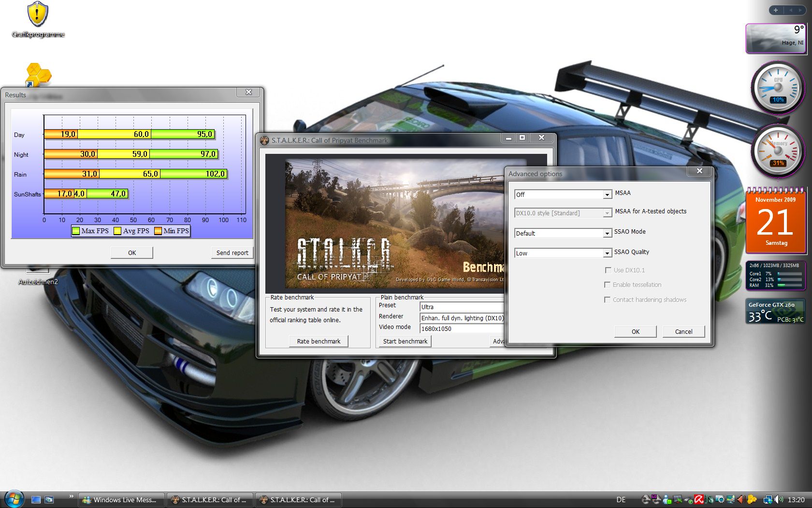Image resolution: width=812 pixels, height=508 pixels.
Task: Click the Show Desktop quick launch icon
Action: click(36, 500)
